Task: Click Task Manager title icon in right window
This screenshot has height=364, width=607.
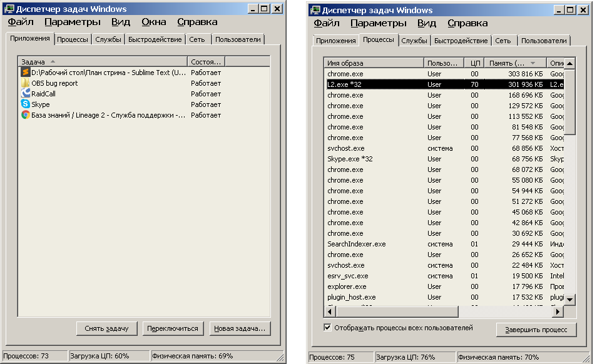Action: pos(315,10)
